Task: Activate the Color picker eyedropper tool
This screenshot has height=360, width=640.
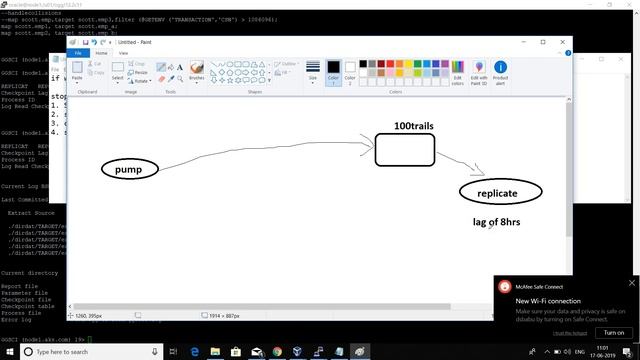Action: (171, 79)
